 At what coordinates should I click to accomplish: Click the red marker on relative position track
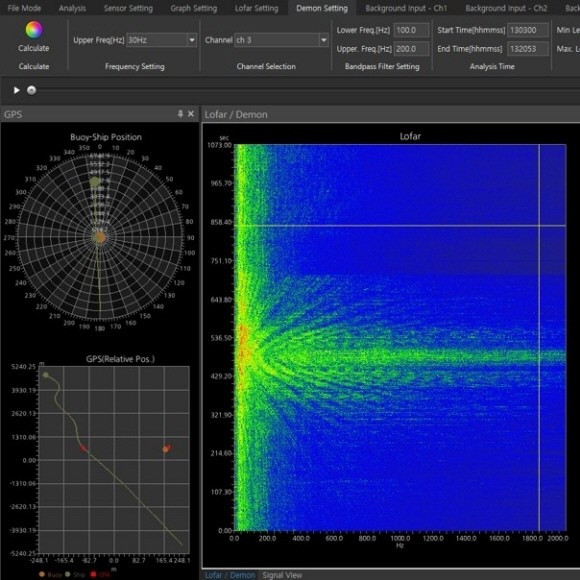84,448
